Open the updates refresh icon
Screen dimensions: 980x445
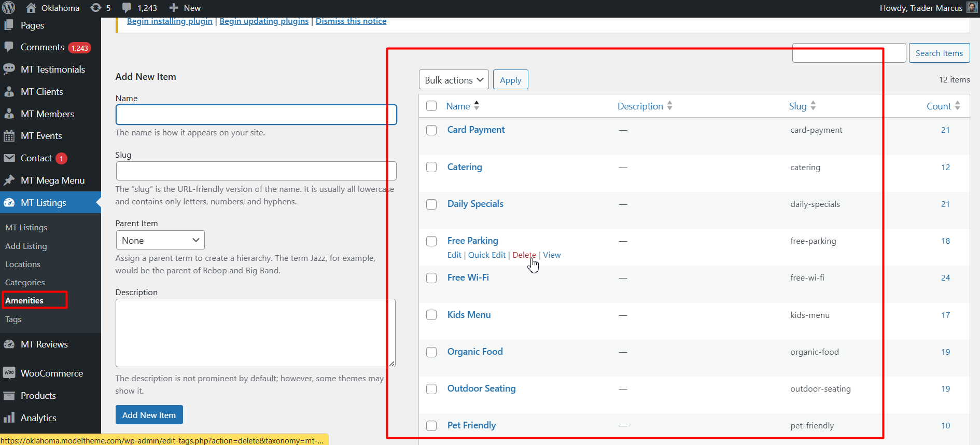coord(96,8)
